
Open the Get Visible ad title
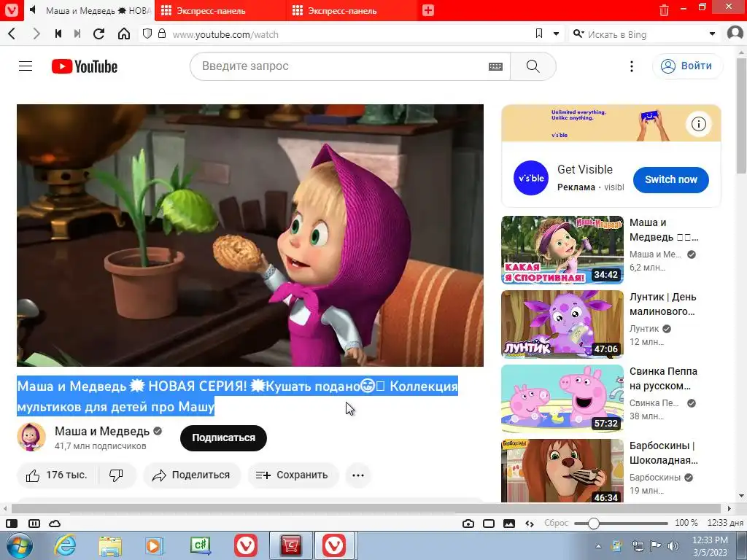[x=584, y=169]
